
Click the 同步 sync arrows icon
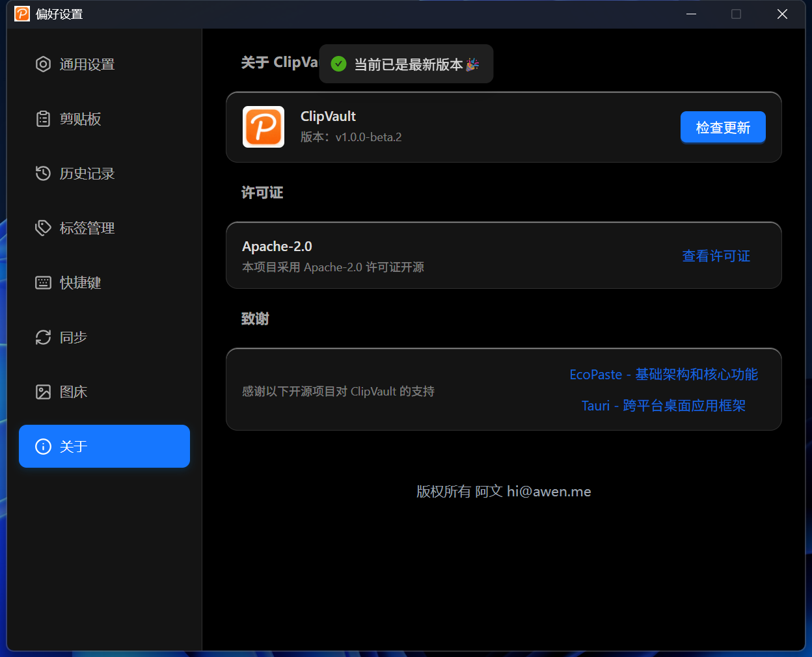click(43, 337)
